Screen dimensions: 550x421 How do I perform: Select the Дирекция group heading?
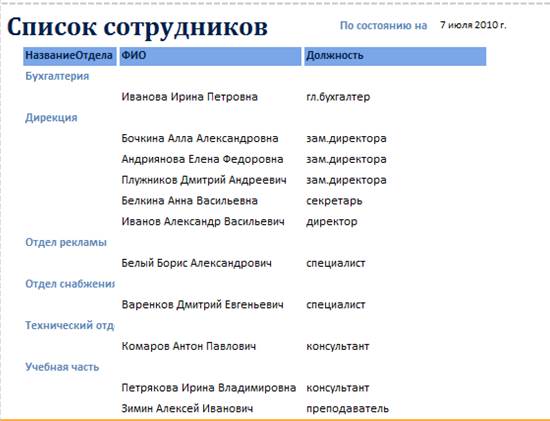(x=51, y=118)
